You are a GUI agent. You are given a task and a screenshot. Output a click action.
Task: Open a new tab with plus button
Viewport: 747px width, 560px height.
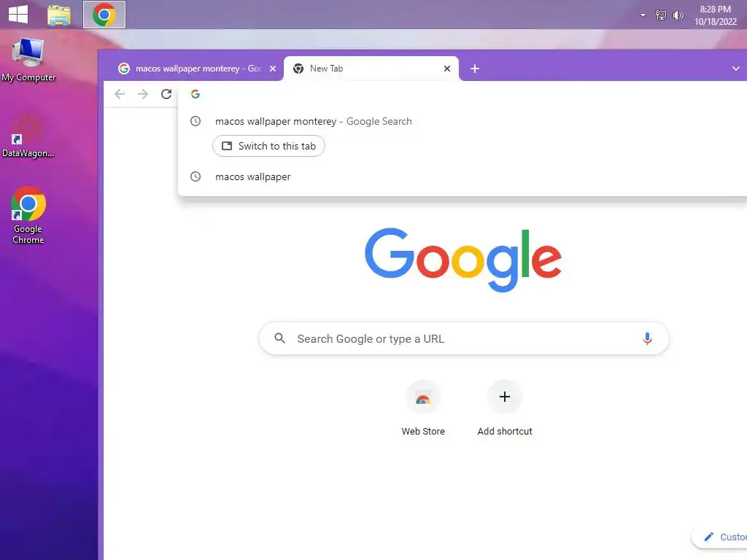(x=474, y=69)
